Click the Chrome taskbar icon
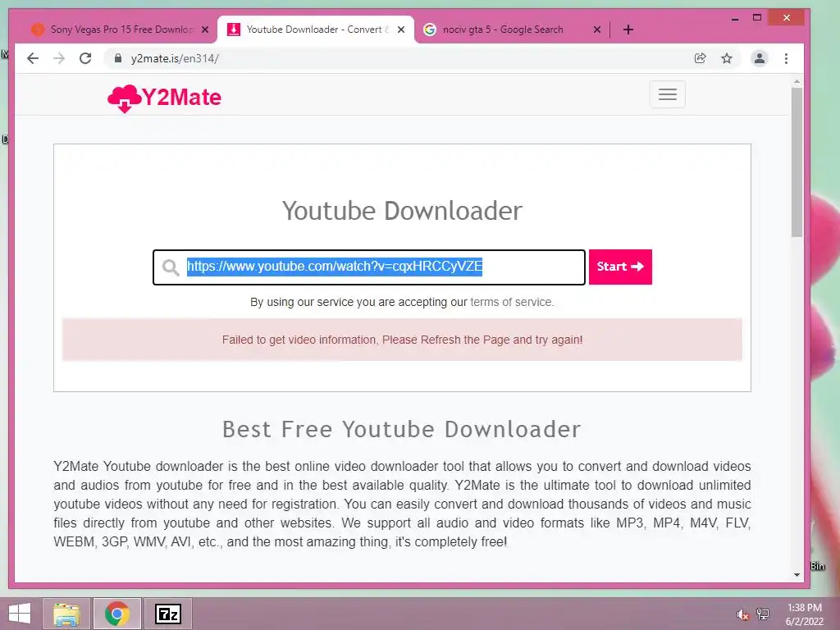Image resolution: width=840 pixels, height=630 pixels. point(116,614)
